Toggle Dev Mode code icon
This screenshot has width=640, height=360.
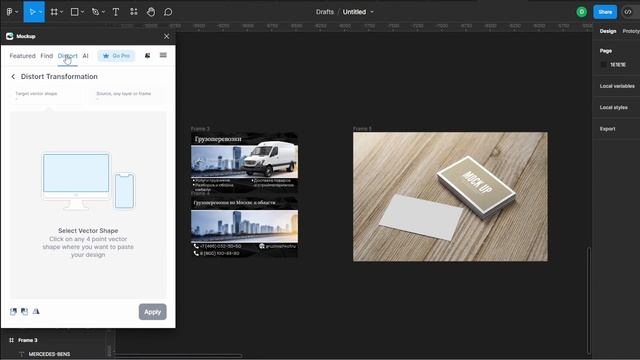click(628, 12)
